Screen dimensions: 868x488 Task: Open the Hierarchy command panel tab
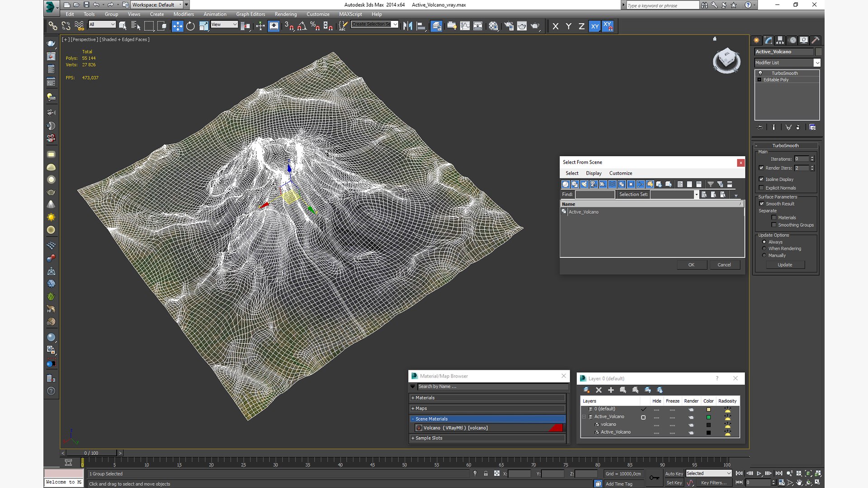coord(780,40)
